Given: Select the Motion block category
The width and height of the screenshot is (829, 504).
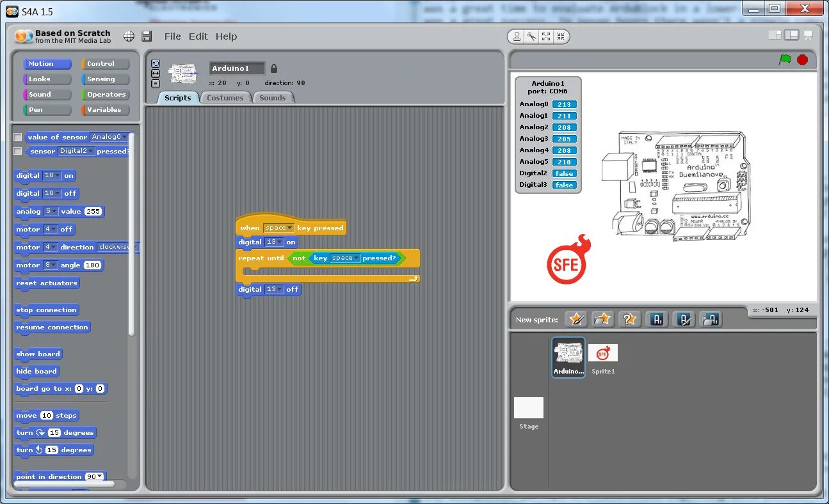Looking at the screenshot, I should (x=47, y=64).
